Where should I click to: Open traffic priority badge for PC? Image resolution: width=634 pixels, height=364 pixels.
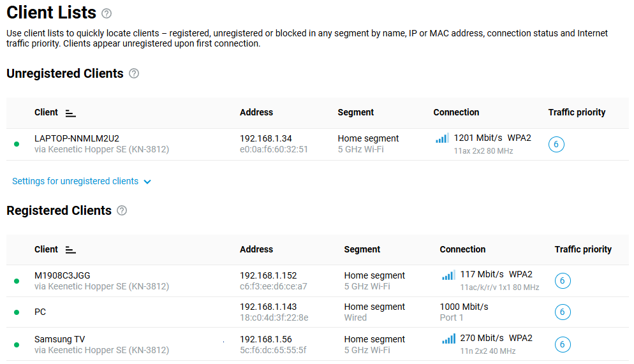click(563, 312)
